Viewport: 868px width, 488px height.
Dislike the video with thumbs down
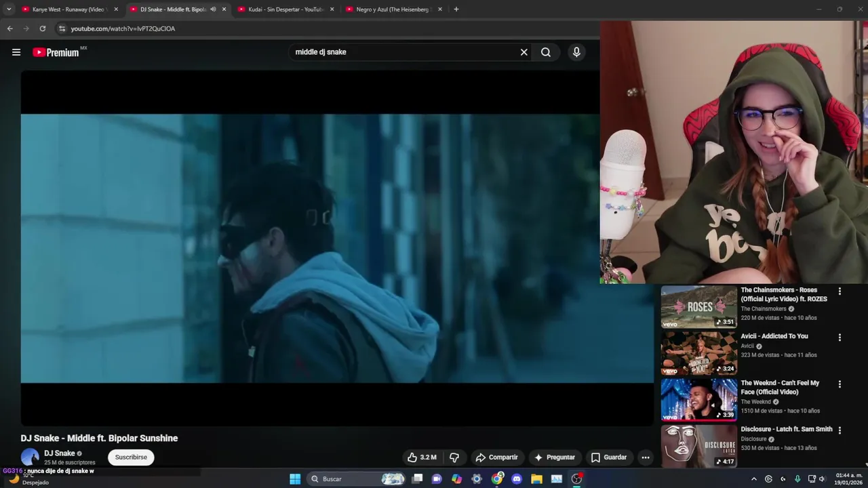pyautogui.click(x=454, y=457)
